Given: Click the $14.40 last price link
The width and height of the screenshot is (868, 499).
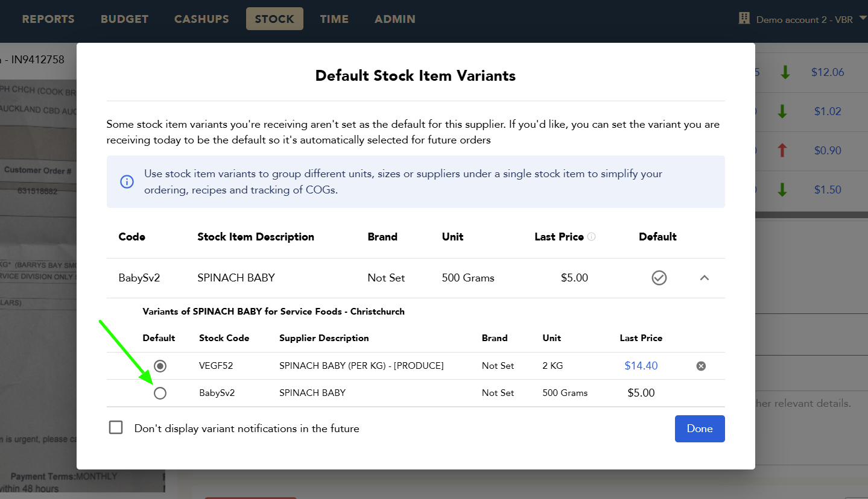Looking at the screenshot, I should point(641,366).
